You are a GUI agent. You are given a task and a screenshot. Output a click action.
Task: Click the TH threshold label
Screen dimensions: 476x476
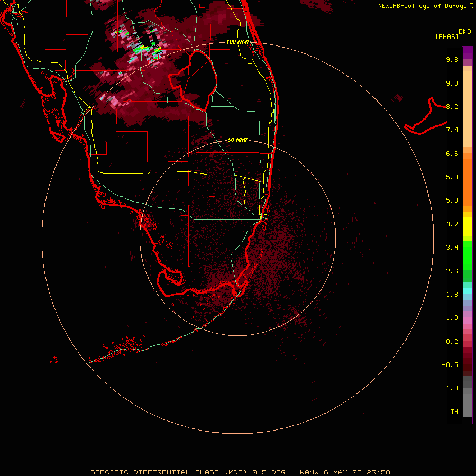(x=454, y=412)
